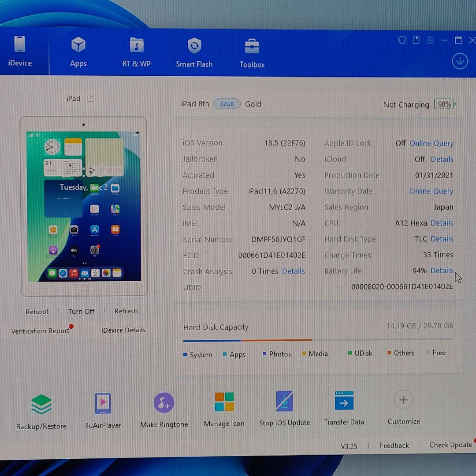Open the Toolbox section

coord(252,52)
